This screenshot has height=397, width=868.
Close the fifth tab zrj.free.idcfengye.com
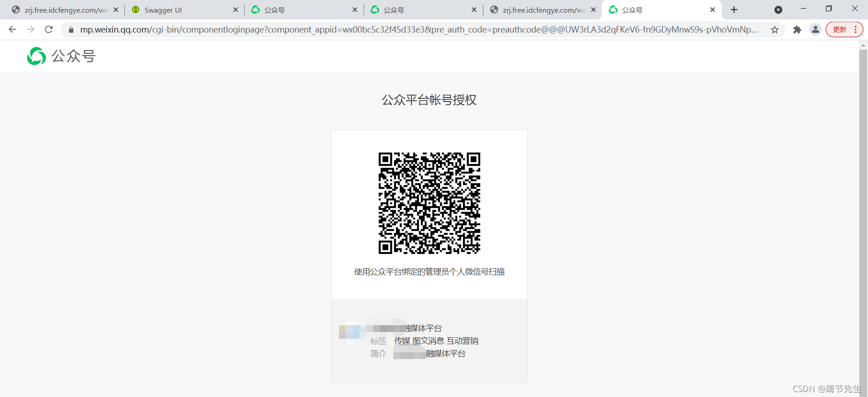594,10
